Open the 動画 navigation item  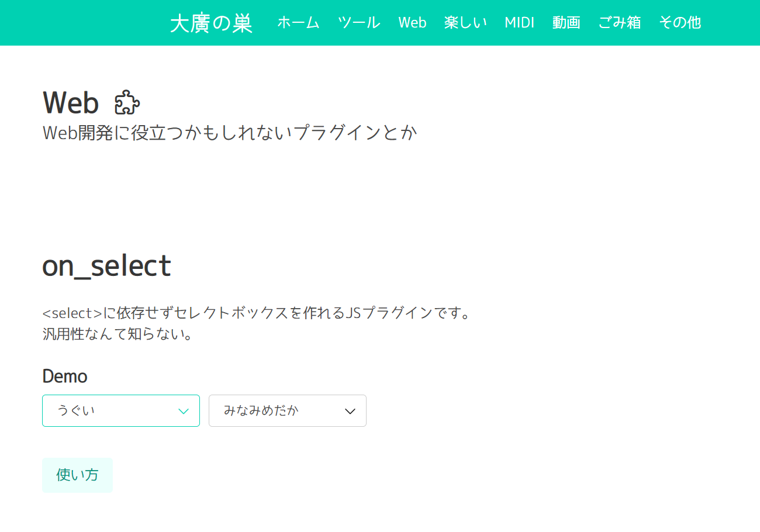566,23
